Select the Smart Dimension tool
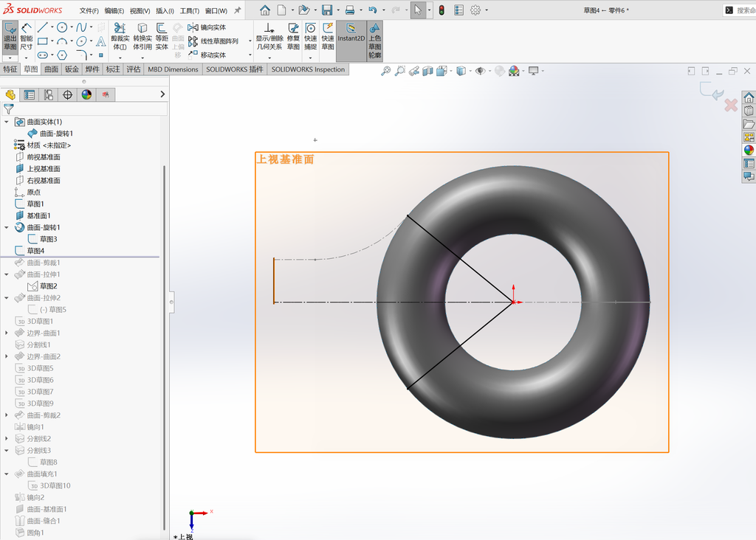This screenshot has width=756, height=540. (26, 37)
